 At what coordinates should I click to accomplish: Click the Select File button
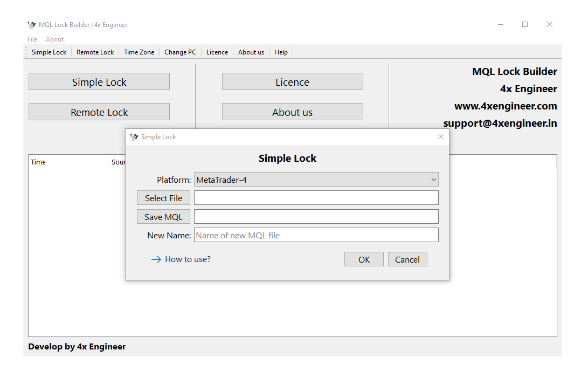tap(163, 198)
